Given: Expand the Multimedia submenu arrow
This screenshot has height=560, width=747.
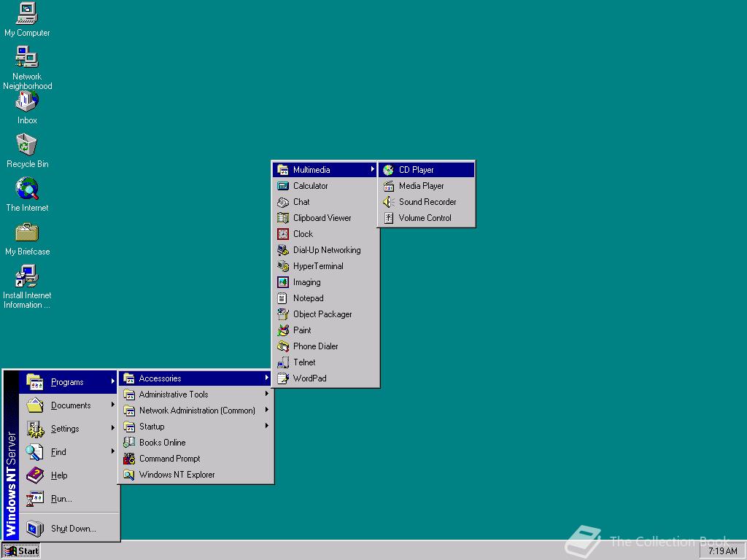Looking at the screenshot, I should 372,169.
